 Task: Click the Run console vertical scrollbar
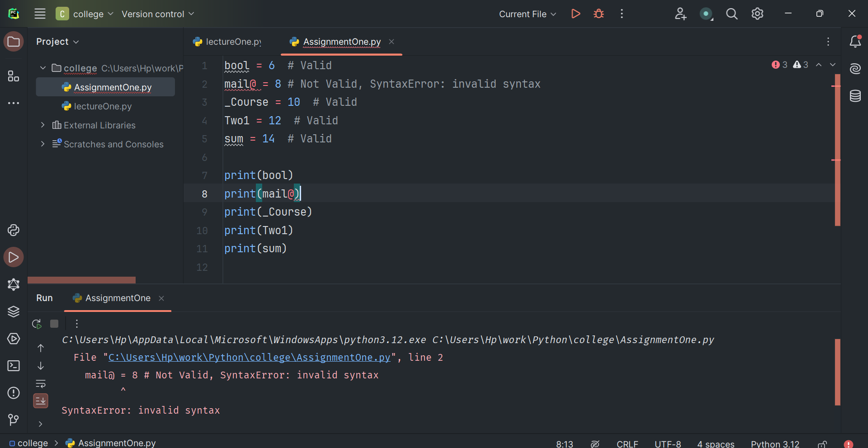837,372
